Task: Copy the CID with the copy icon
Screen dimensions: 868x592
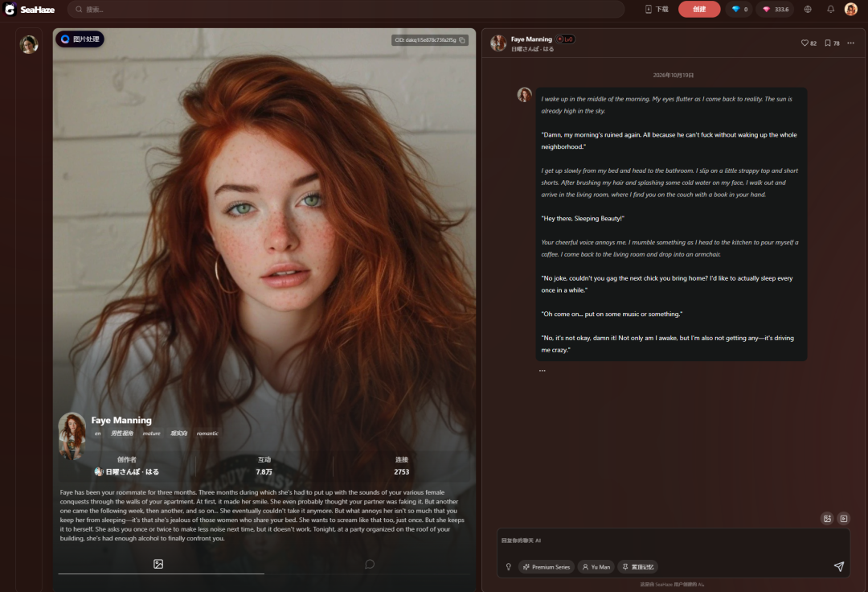Action: pyautogui.click(x=462, y=40)
